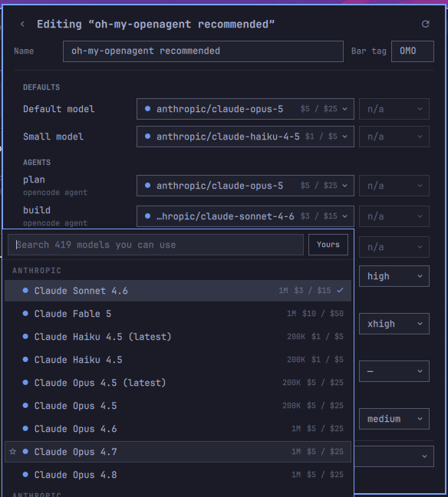Select Claude Opus 4.5, 200K, not latest
The image size is (448, 497).
178,406
